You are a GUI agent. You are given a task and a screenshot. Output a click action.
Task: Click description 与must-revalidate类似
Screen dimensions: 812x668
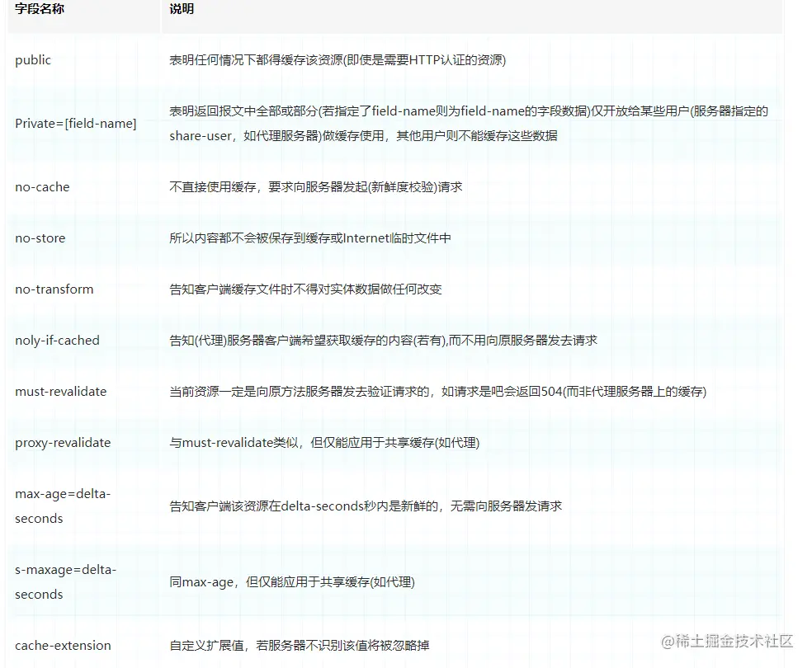[324, 443]
